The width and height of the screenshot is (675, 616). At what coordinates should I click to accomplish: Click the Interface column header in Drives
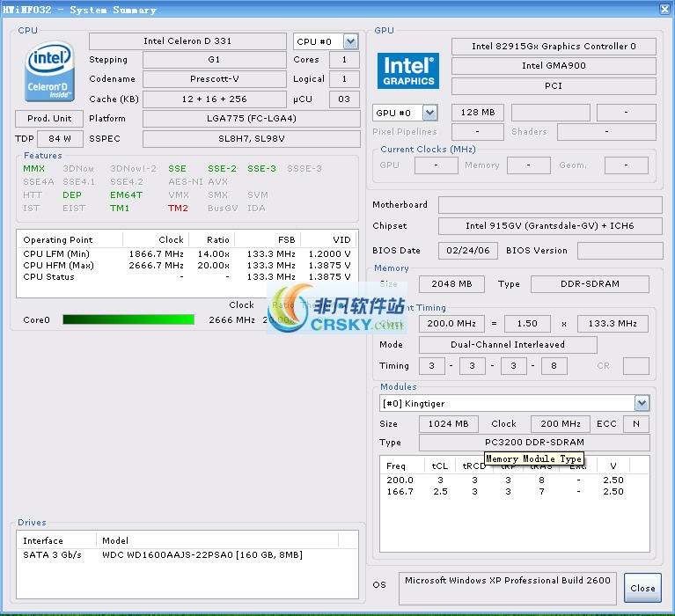[56, 540]
